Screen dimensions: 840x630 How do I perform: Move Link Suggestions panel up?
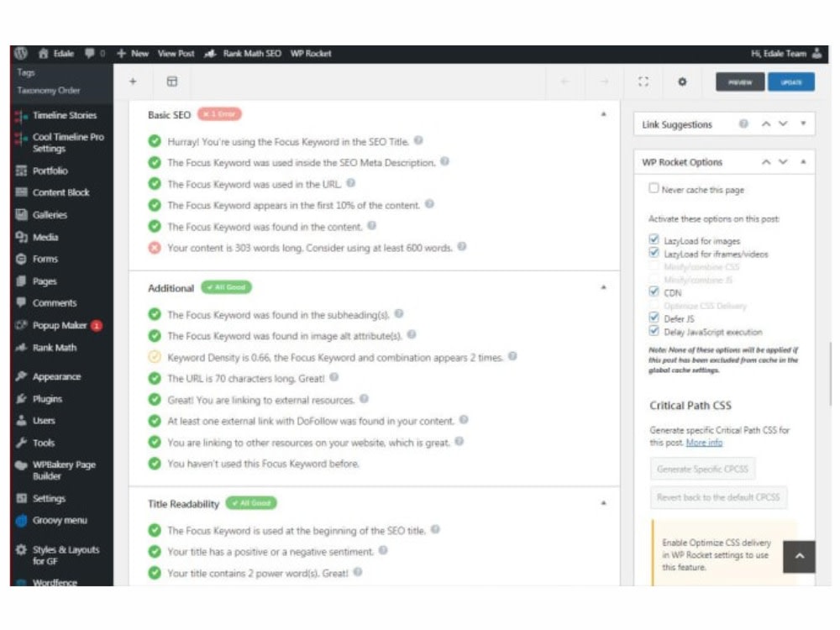click(x=766, y=123)
